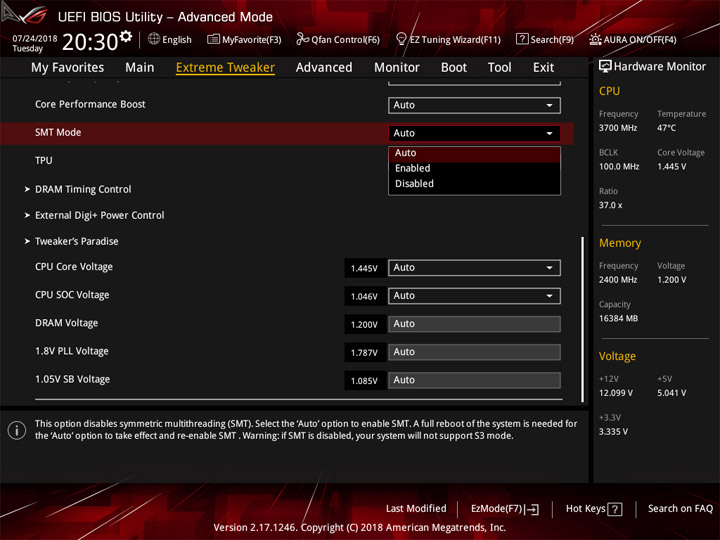Viewport: 720px width, 540px height.
Task: Go to the Boot tab
Action: tap(454, 68)
